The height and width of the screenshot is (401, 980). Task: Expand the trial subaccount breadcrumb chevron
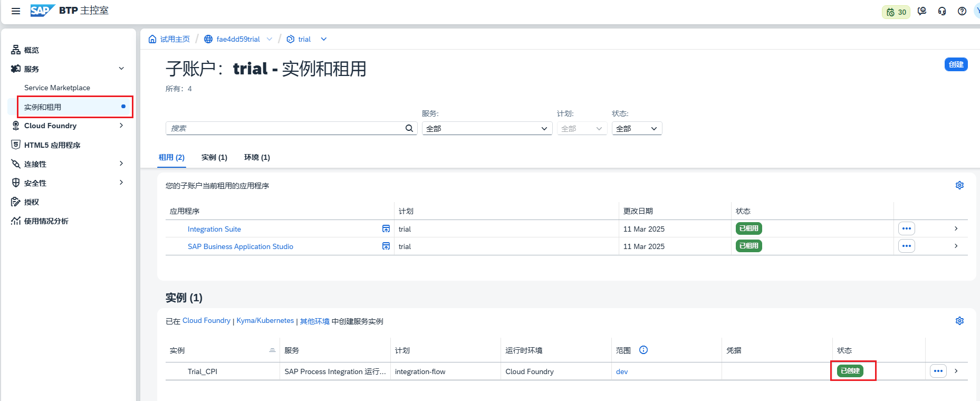(x=324, y=39)
